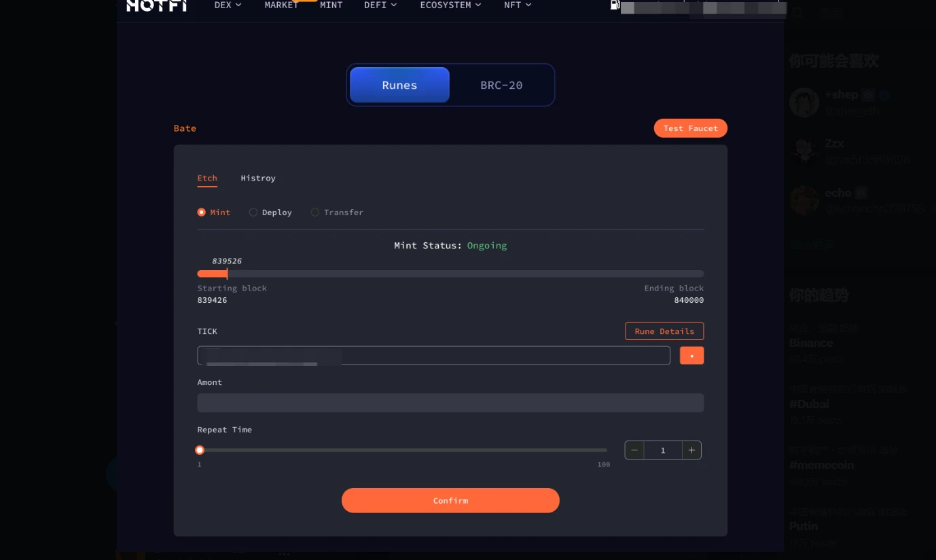Switch to the BRC-20 tab
Image resolution: width=936 pixels, height=560 pixels.
pos(501,85)
